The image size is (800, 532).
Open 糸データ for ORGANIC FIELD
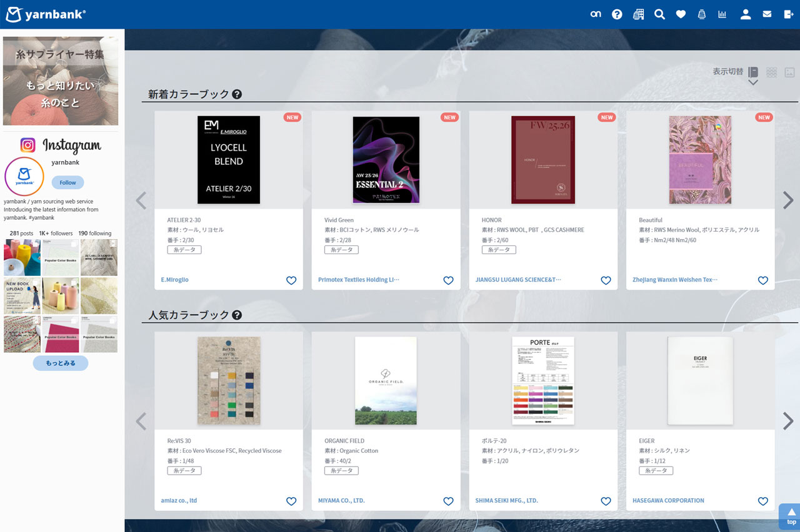coord(341,471)
